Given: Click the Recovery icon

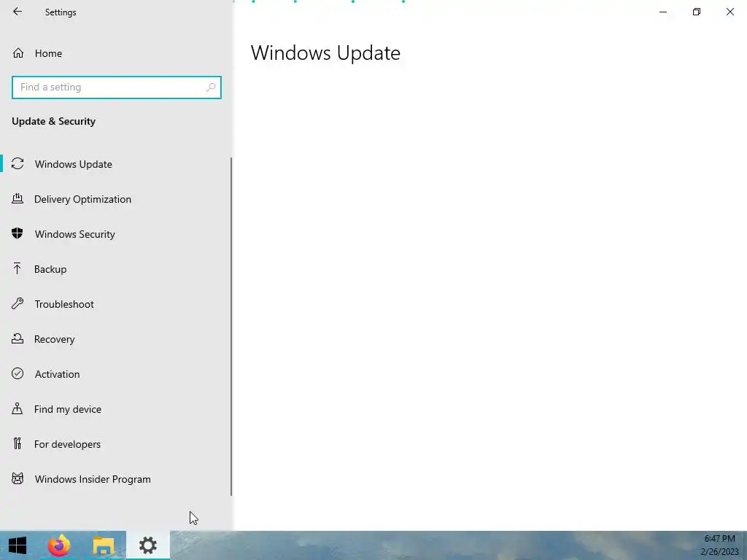Looking at the screenshot, I should [18, 338].
